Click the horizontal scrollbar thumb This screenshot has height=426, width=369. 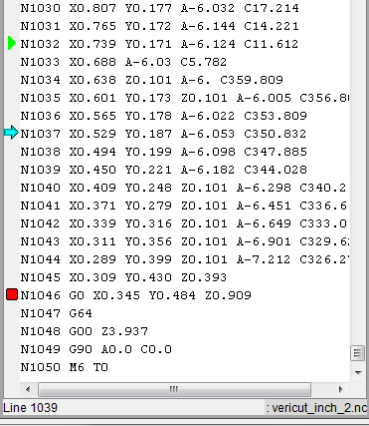coord(175,389)
